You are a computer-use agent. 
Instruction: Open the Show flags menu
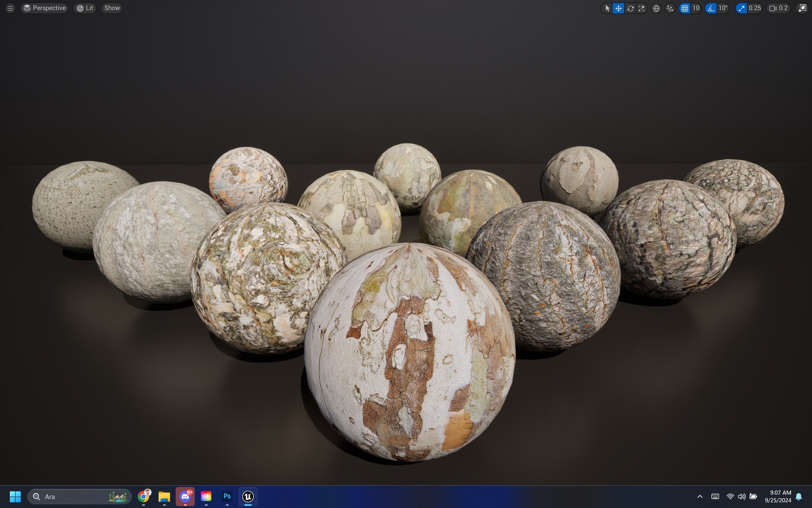coord(112,8)
